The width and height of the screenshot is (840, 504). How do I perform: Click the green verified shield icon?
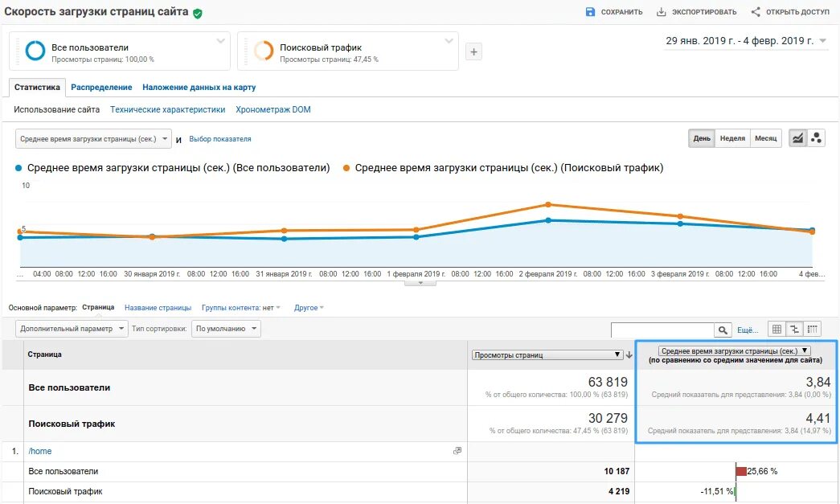pyautogui.click(x=198, y=14)
